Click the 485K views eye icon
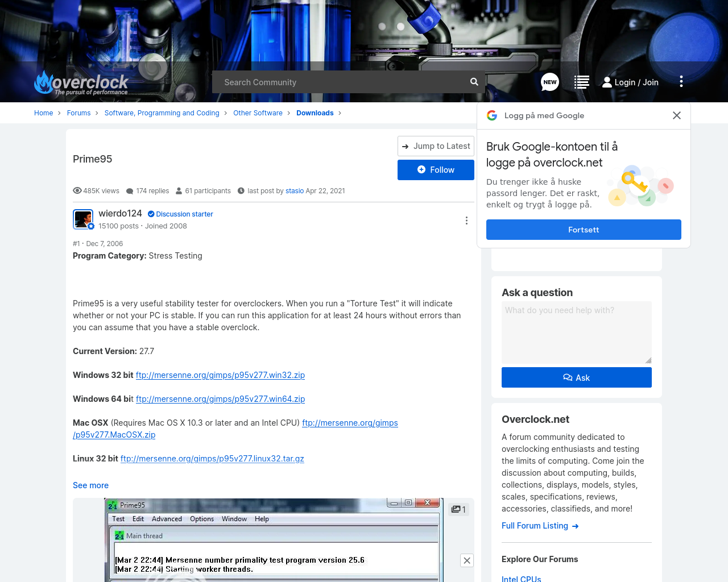Image resolution: width=728 pixels, height=582 pixels. (77, 191)
